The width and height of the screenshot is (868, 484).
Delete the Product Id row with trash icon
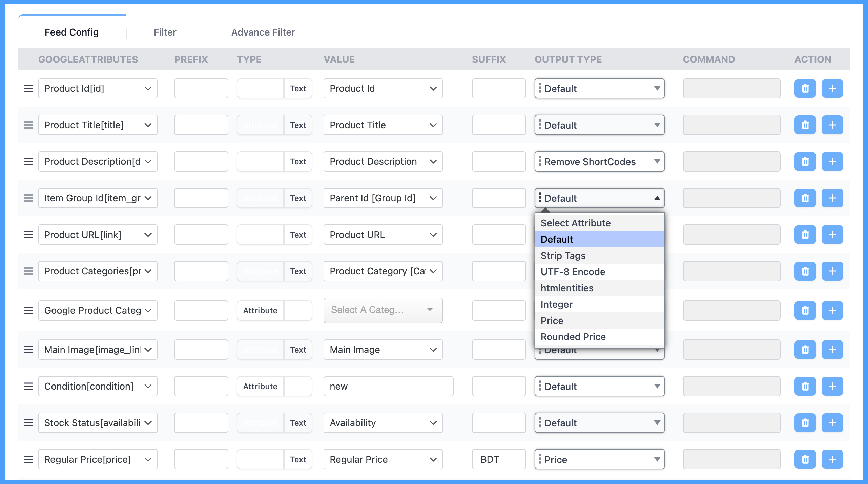[x=805, y=88]
